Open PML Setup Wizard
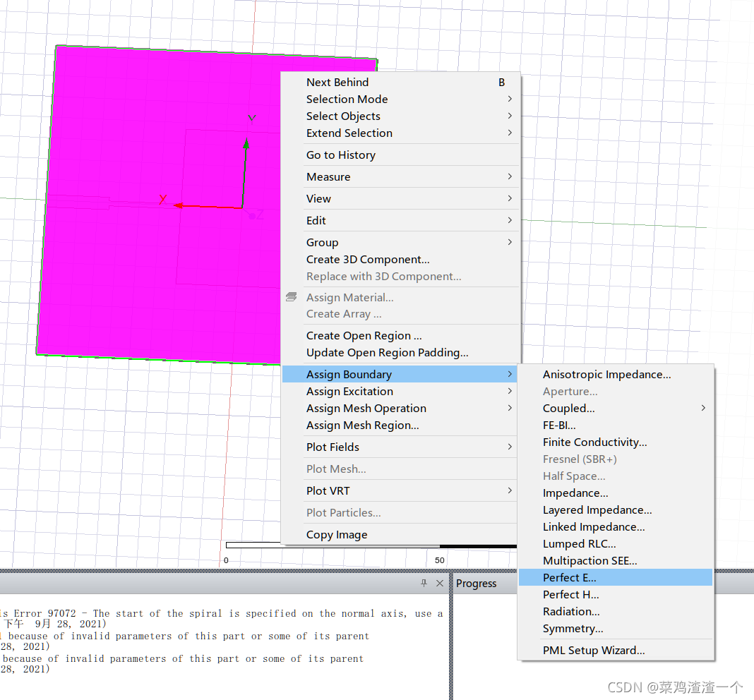The width and height of the screenshot is (754, 700). pyautogui.click(x=616, y=650)
